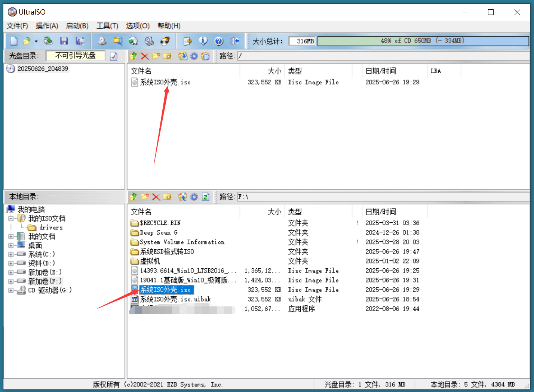Image resolution: width=534 pixels, height=392 pixels.
Task: Expand the 新加卷(F:) drive node
Action: tap(11, 281)
